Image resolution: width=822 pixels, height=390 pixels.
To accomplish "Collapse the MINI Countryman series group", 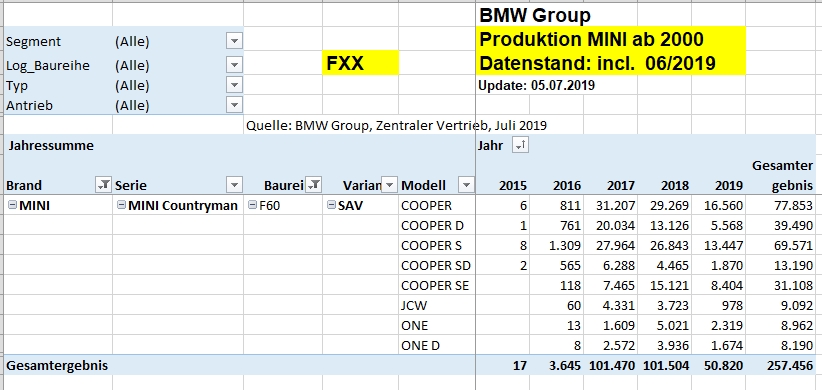I will 122,205.
